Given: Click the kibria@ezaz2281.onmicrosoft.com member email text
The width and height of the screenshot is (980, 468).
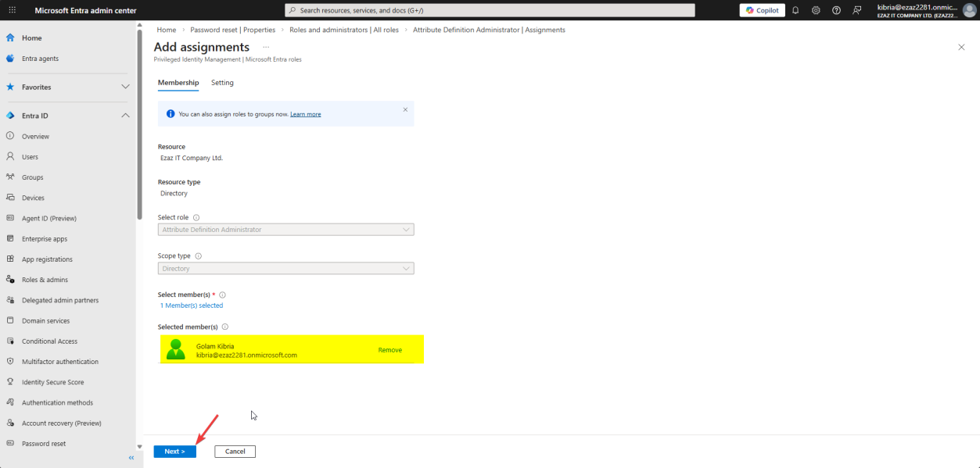Looking at the screenshot, I should pyautogui.click(x=246, y=355).
